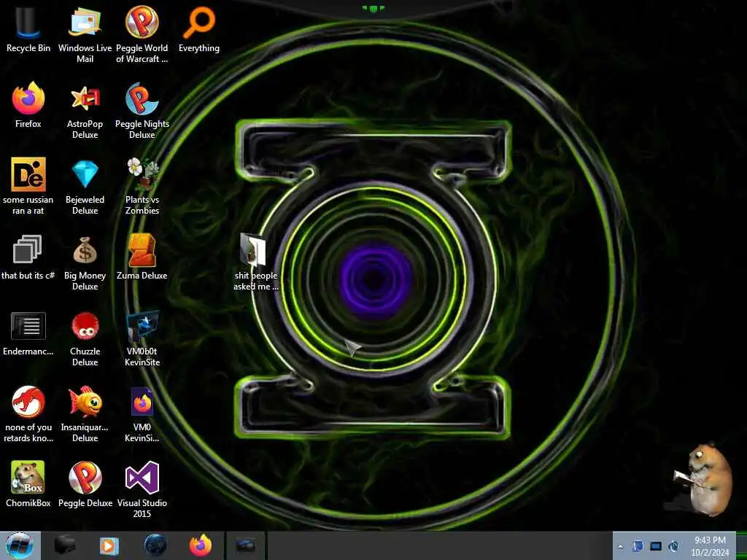The width and height of the screenshot is (747, 560).
Task: Open the rightmost blue tray icon before the clock
Action: (673, 546)
